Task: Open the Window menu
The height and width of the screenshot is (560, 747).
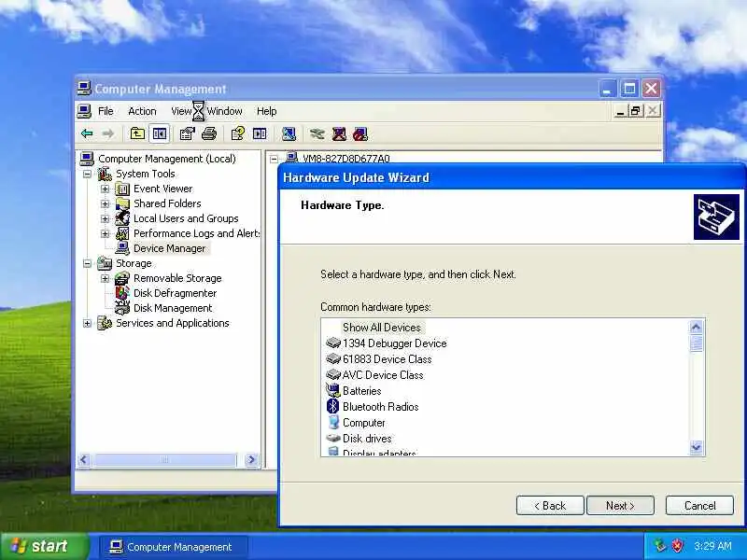Action: pos(224,111)
